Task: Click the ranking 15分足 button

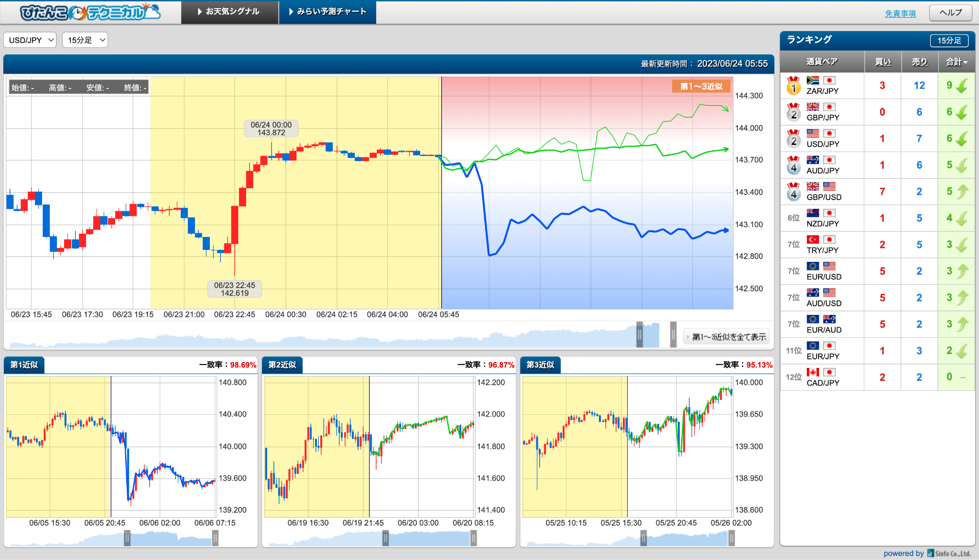Action: pyautogui.click(x=949, y=41)
